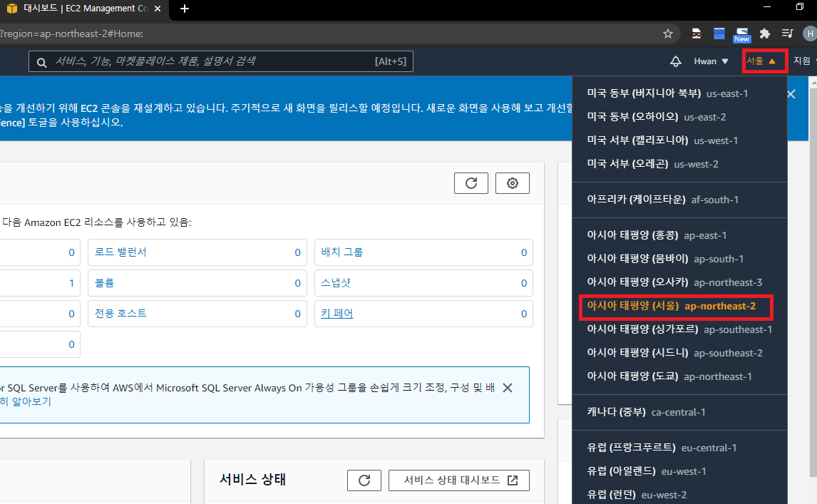Open the 배치 그룹 resource link
The height and width of the screenshot is (504, 817).
pos(341,252)
